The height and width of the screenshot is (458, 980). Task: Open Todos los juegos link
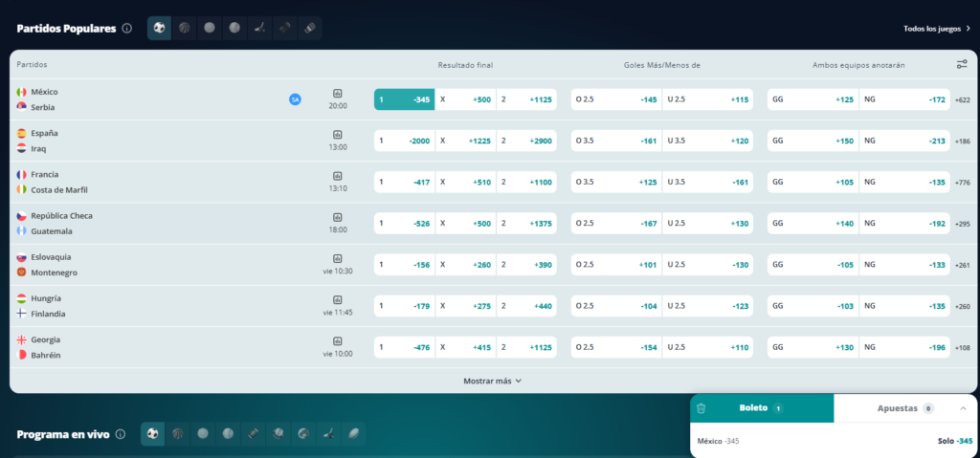click(936, 29)
